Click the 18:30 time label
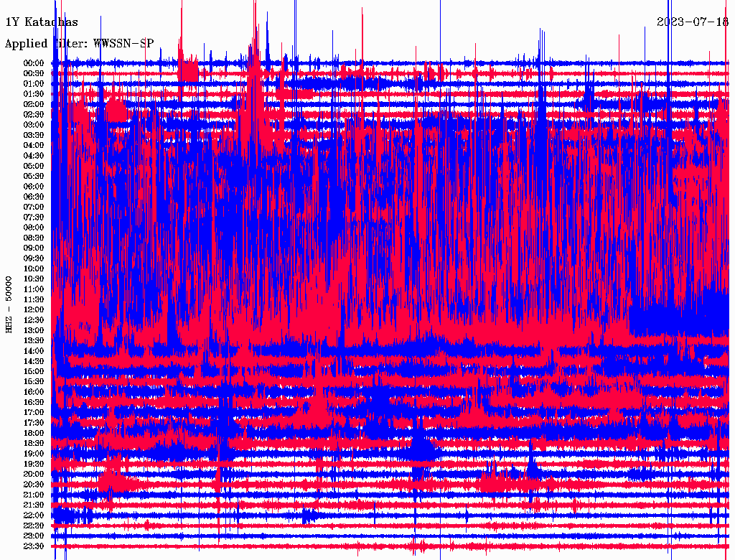The width and height of the screenshot is (735, 560). coord(34,444)
